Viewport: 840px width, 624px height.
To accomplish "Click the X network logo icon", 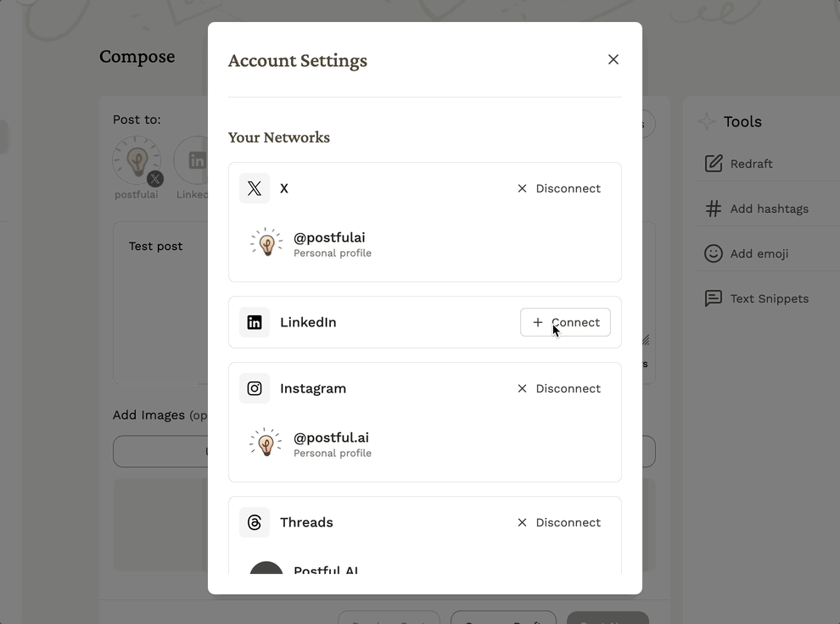I will pyautogui.click(x=255, y=188).
